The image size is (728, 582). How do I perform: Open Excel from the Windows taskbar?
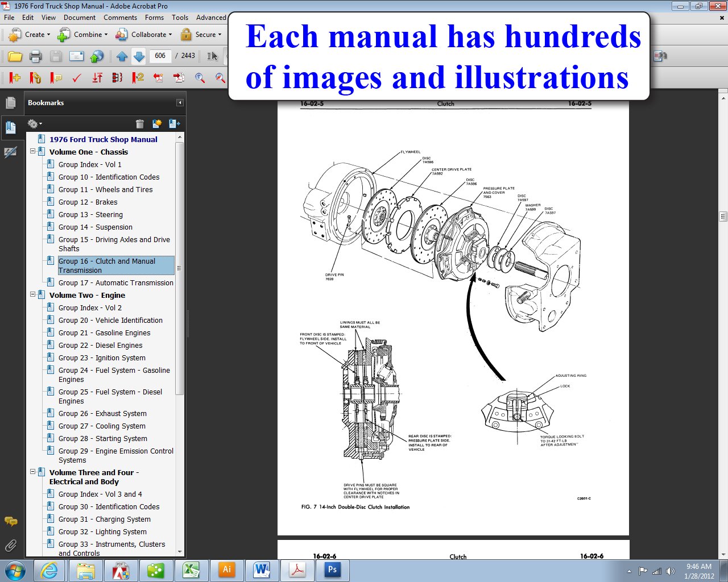(x=191, y=569)
